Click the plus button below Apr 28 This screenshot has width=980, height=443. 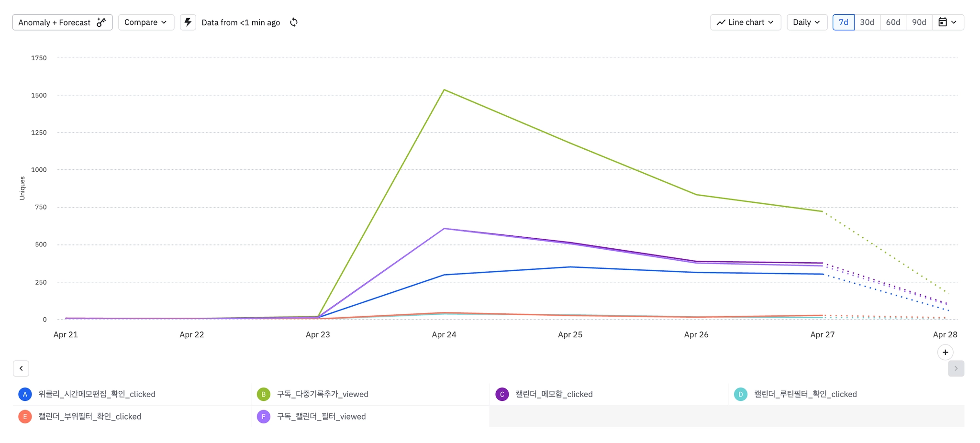(x=945, y=353)
